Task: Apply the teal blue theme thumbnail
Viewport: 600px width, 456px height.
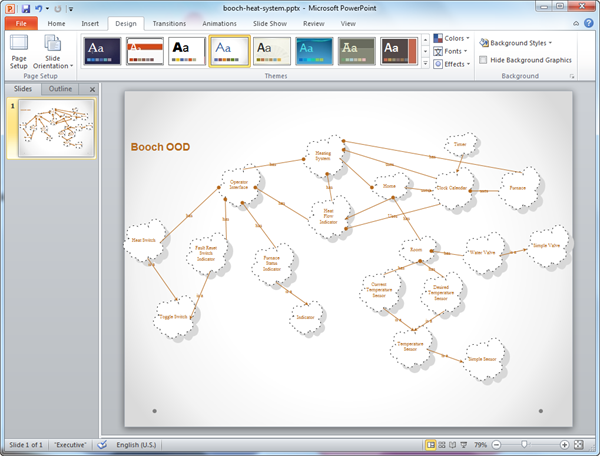Action: [314, 51]
